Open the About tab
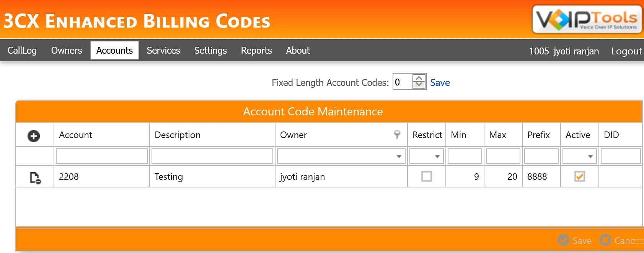This screenshot has width=644, height=253. pos(298,51)
